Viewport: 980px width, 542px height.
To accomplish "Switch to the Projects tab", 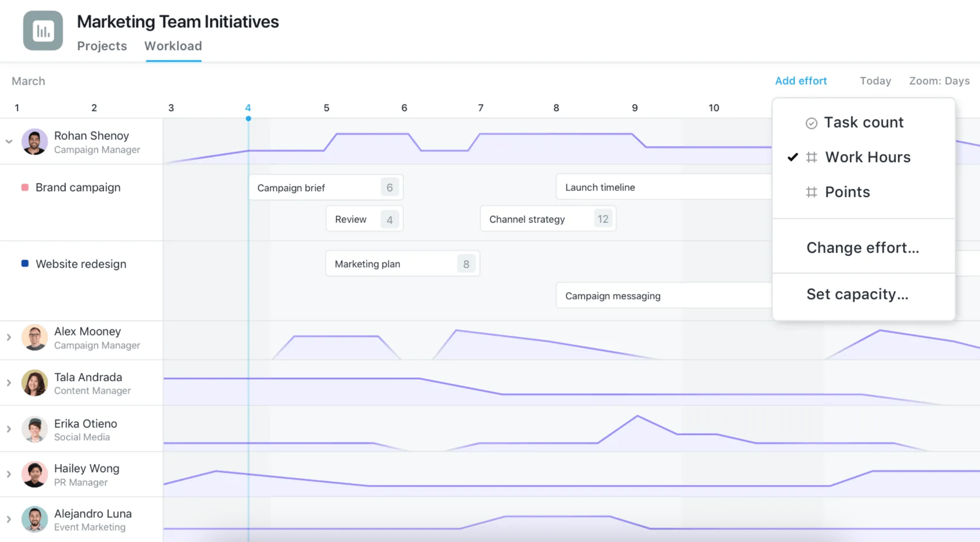I will click(102, 46).
